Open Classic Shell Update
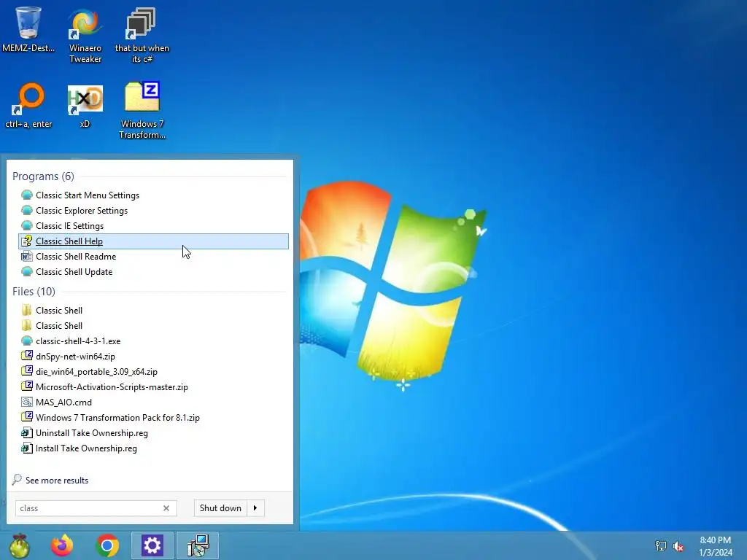The image size is (747, 560). [x=153, y=272]
